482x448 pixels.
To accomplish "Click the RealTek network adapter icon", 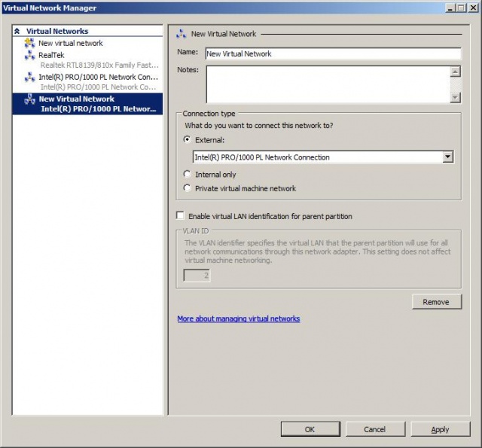I will pos(30,55).
